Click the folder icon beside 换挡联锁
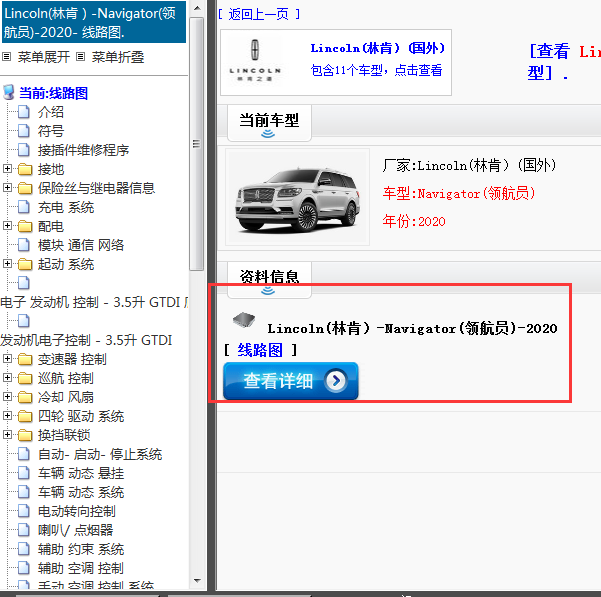Image resolution: width=601 pixels, height=597 pixels. click(x=25, y=435)
